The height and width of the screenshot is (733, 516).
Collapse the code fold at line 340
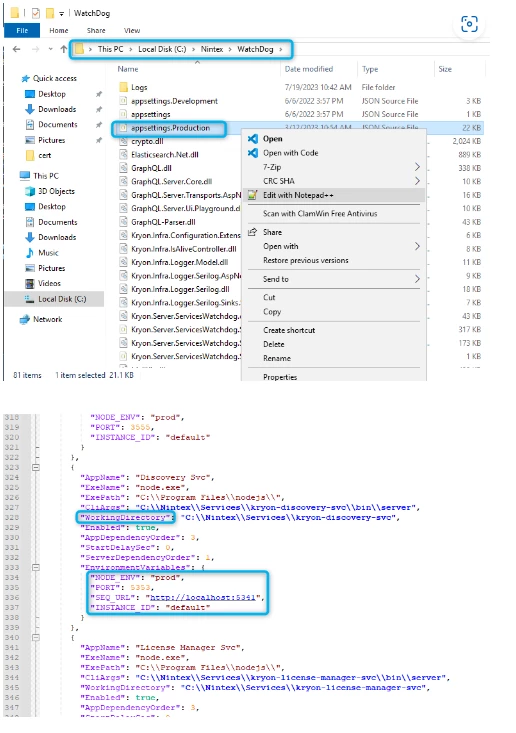[36, 638]
